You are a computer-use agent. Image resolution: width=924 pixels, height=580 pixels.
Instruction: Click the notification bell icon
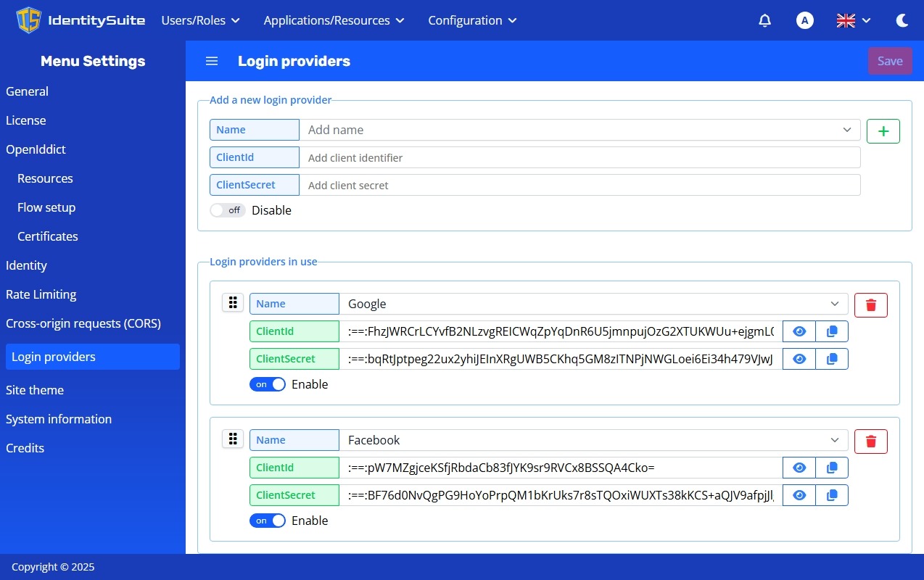[x=764, y=20]
